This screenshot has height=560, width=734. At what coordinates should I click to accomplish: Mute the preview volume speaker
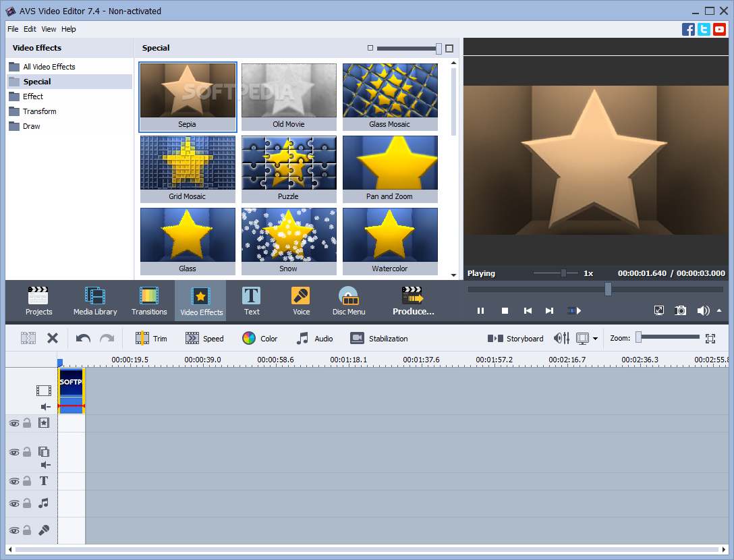tap(703, 310)
